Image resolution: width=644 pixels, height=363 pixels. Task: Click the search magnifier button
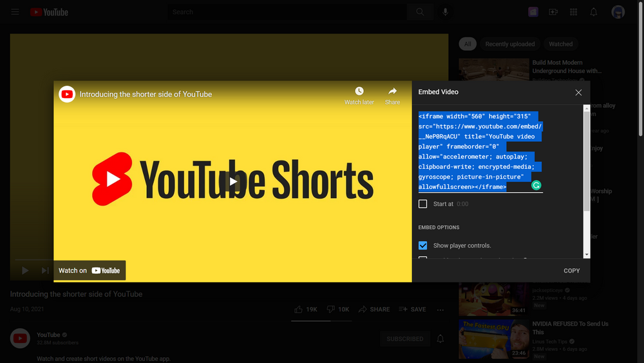(x=420, y=12)
